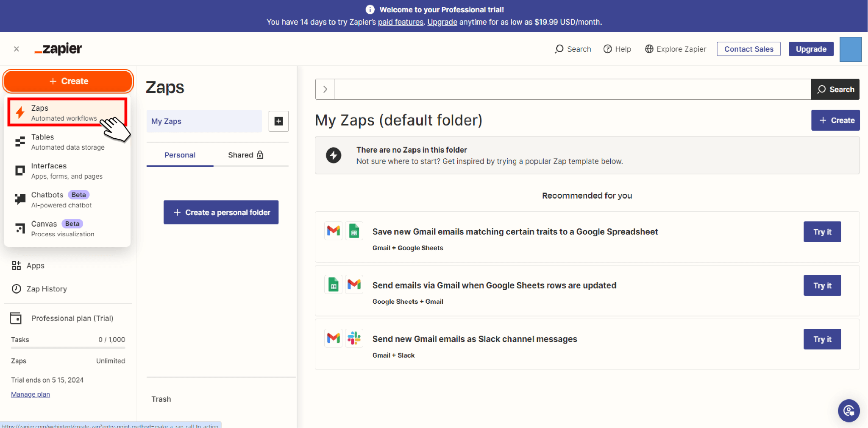The height and width of the screenshot is (428, 868).
Task: Try the Gmail to Slack messages template
Action: (822, 339)
